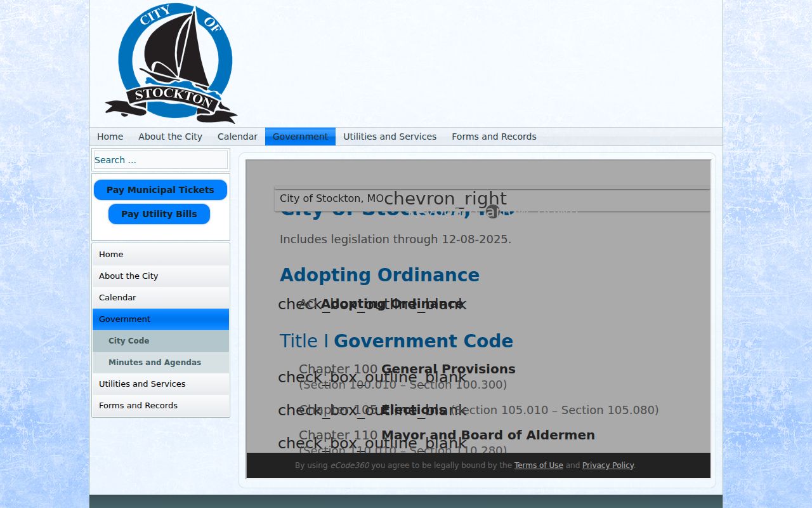
Task: Tick the Chapter 100 General Provisions checkbox
Action: [372, 377]
